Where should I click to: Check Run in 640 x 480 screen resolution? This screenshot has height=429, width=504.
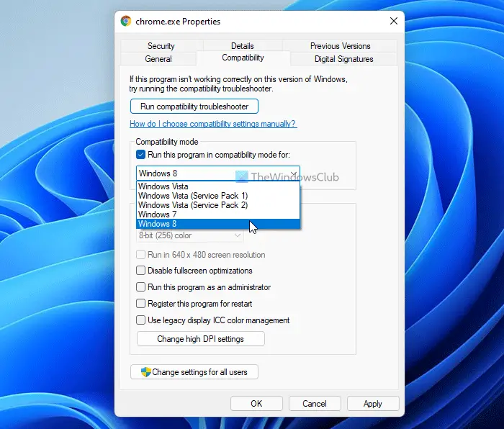141,255
